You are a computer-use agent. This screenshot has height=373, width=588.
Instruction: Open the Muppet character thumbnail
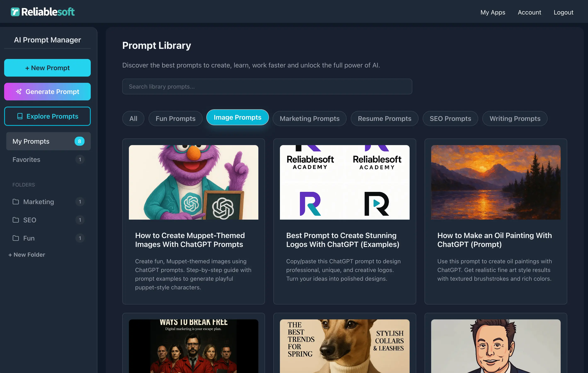(194, 183)
